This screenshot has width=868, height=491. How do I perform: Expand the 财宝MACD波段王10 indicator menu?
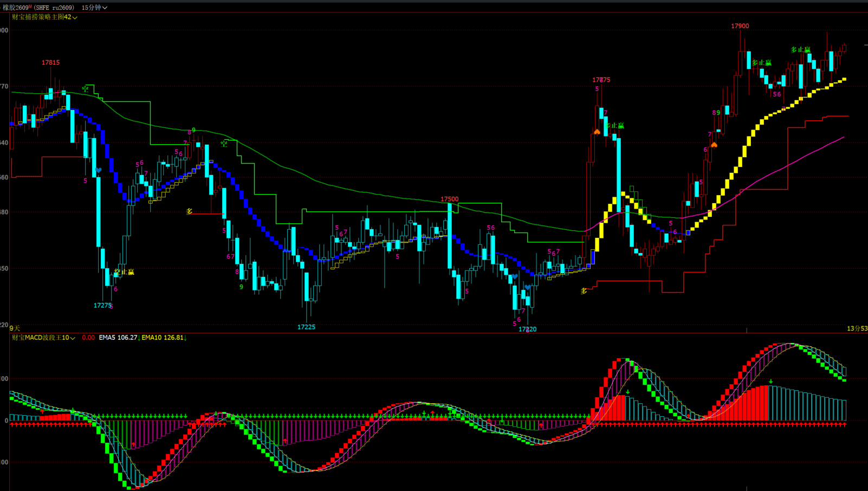[43, 338]
